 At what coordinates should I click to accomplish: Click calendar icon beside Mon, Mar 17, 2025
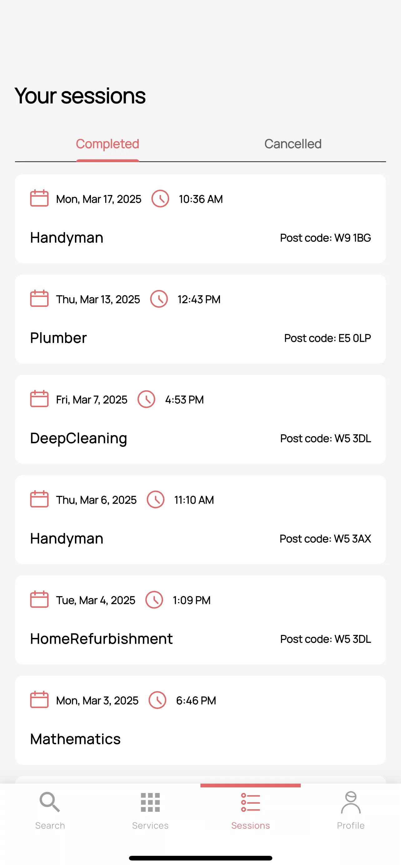(x=39, y=198)
